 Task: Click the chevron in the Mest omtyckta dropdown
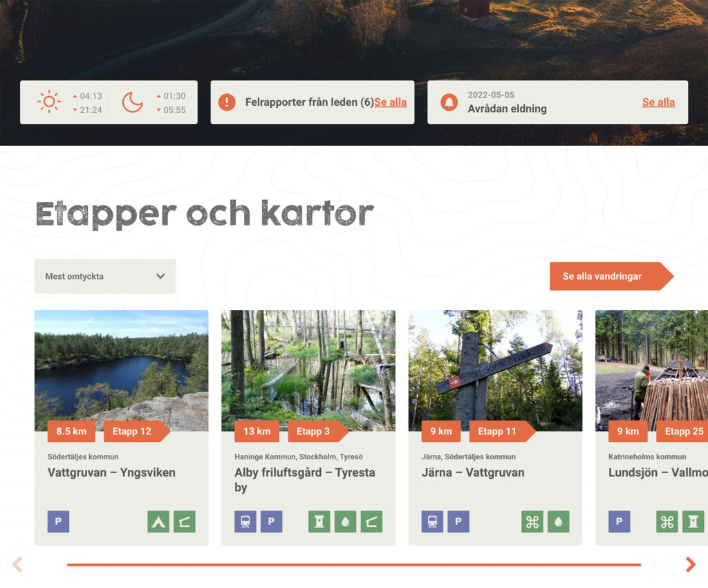point(160,276)
